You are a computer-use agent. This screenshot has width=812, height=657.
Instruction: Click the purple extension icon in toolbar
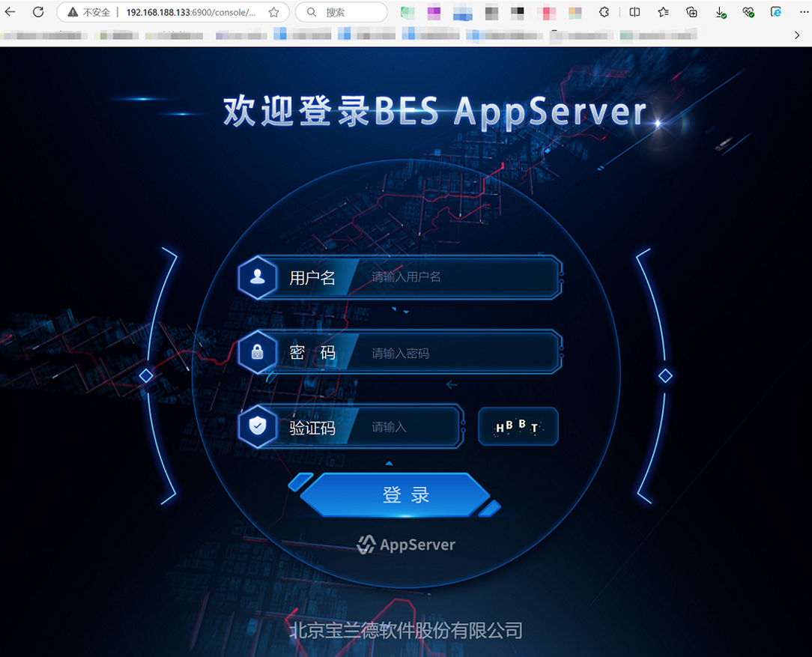(x=434, y=13)
